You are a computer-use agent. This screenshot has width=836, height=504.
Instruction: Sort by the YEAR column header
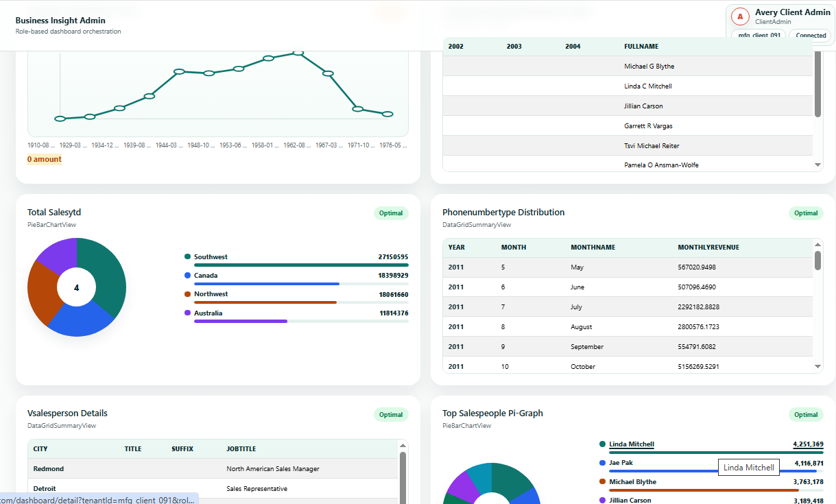pos(456,248)
